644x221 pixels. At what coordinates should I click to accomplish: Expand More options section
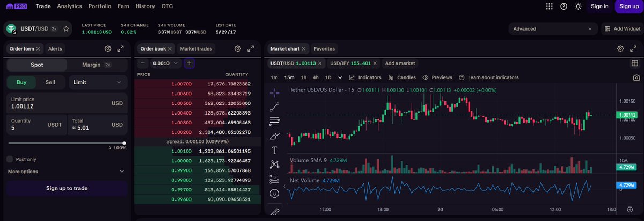click(x=67, y=172)
